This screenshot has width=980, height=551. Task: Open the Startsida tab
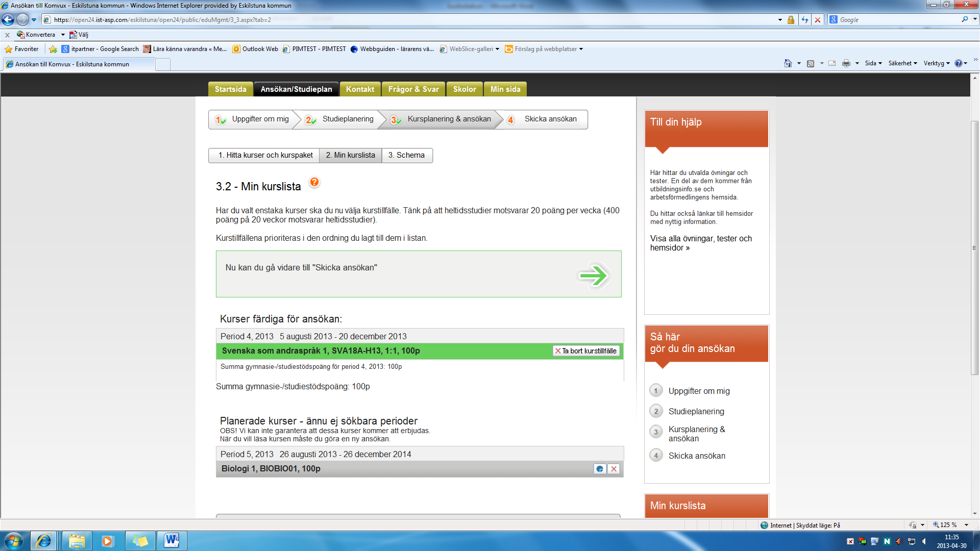pos(230,89)
